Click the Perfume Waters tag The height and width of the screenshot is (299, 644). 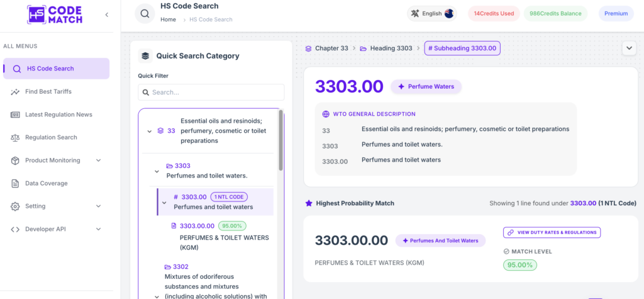coord(426,87)
